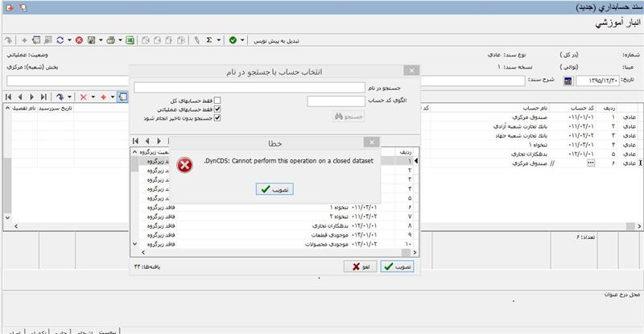Click the Sigma sum icon
Screen dimensions: 644x334
pyautogui.click(x=209, y=39)
